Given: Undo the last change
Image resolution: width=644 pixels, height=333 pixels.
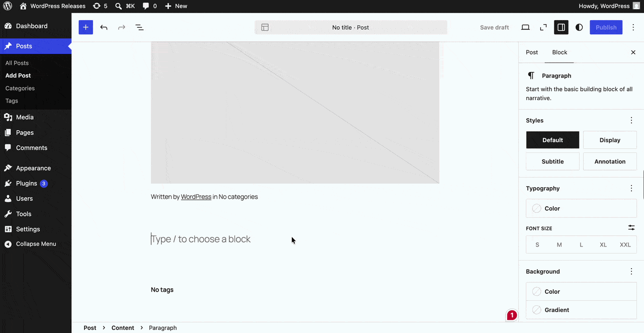Looking at the screenshot, I should [104, 27].
